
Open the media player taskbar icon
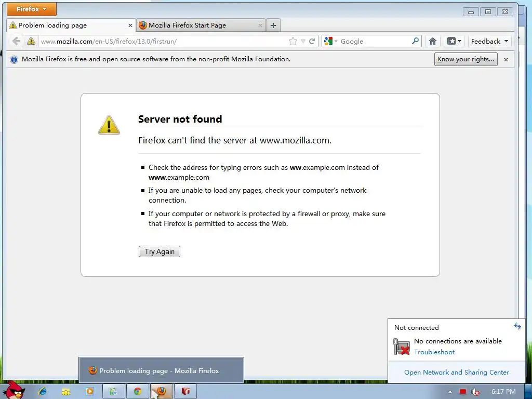coord(89,391)
